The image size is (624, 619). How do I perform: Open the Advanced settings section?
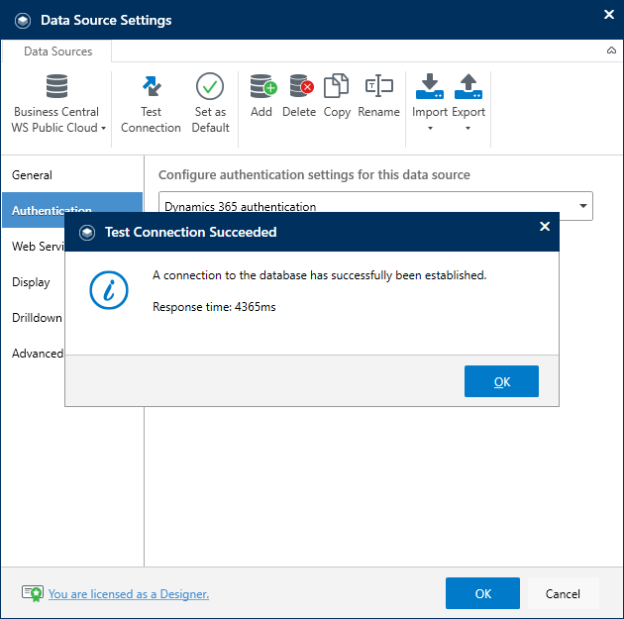pyautogui.click(x=33, y=353)
